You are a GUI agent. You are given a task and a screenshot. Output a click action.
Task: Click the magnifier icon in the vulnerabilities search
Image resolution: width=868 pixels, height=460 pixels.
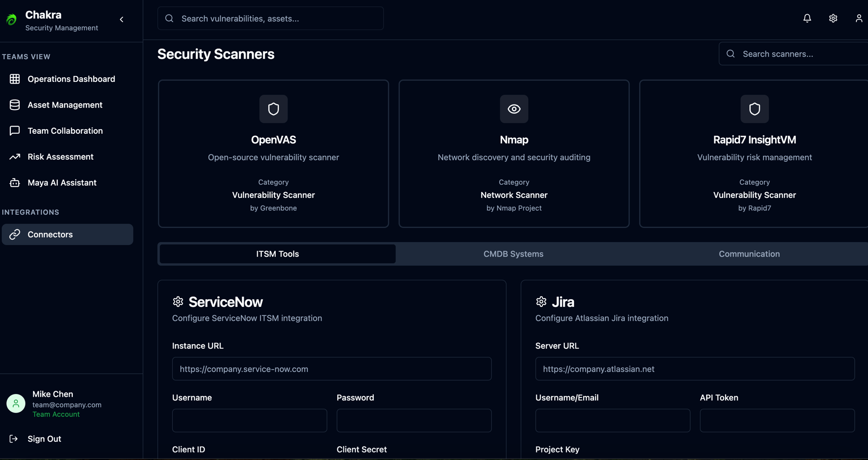pyautogui.click(x=170, y=19)
